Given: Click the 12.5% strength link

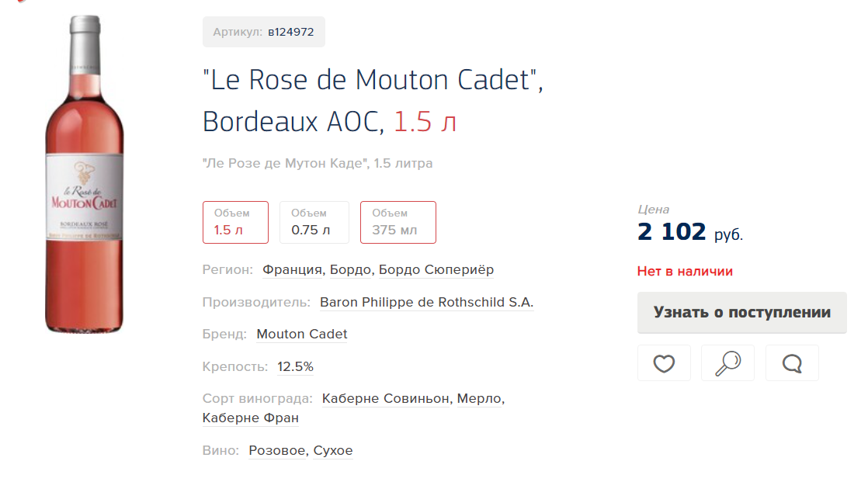Looking at the screenshot, I should click(296, 367).
